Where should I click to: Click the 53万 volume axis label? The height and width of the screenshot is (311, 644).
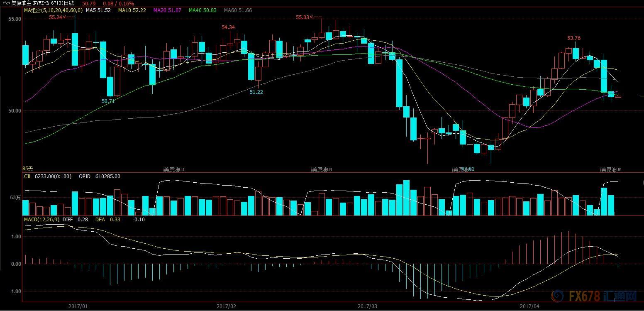point(15,198)
